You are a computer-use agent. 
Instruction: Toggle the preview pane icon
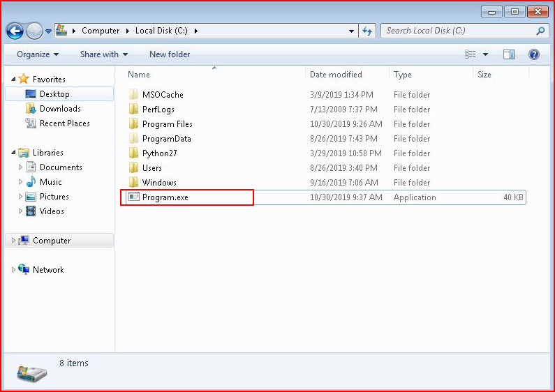point(509,54)
